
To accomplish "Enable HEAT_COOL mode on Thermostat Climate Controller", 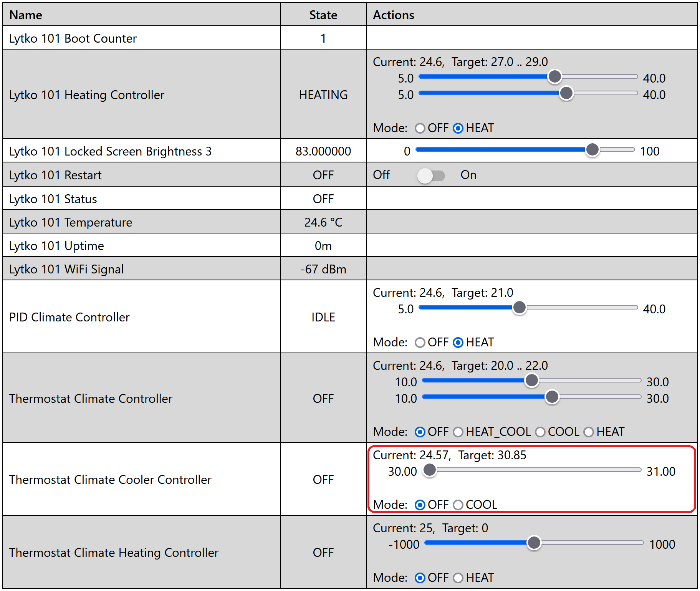I will point(458,432).
